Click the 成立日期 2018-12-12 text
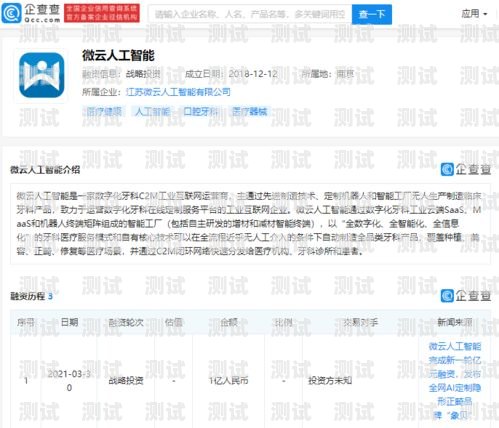This screenshot has width=499, height=428. [x=231, y=74]
